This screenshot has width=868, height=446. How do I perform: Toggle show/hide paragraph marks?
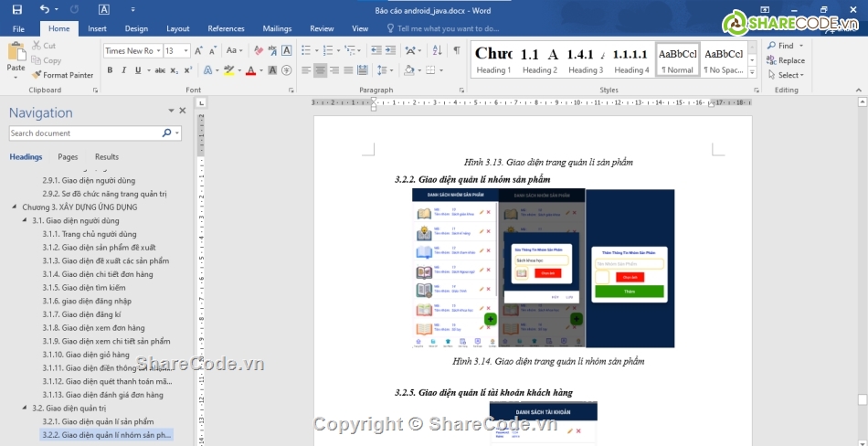(x=456, y=51)
